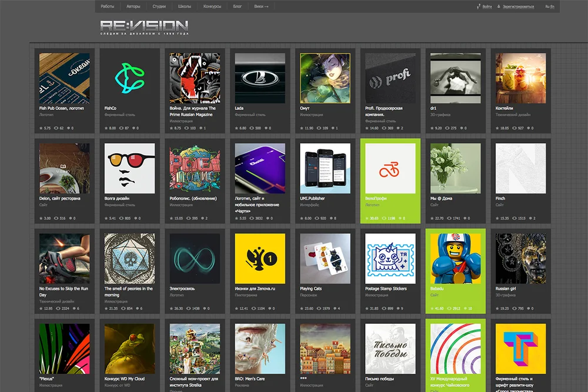Open the Fish Pub Ocean thumbnail
Image resolution: width=588 pixels, height=392 pixels.
click(65, 78)
